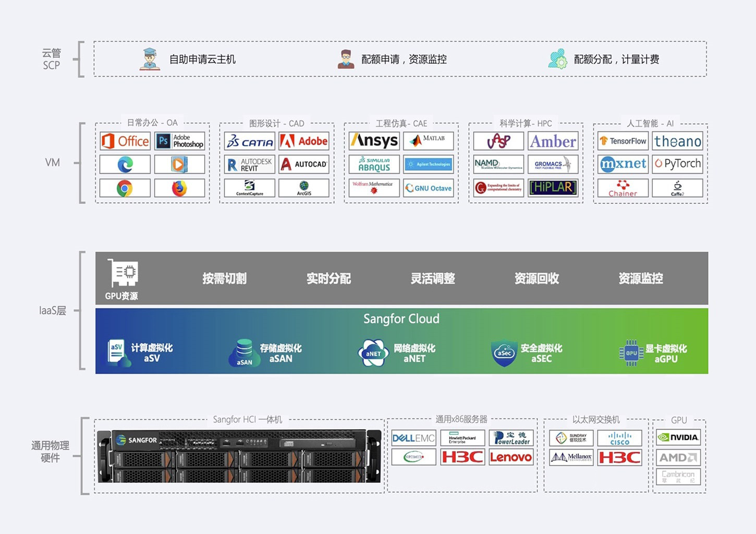Click the NVIDIA GPU vendor logo

point(678,438)
